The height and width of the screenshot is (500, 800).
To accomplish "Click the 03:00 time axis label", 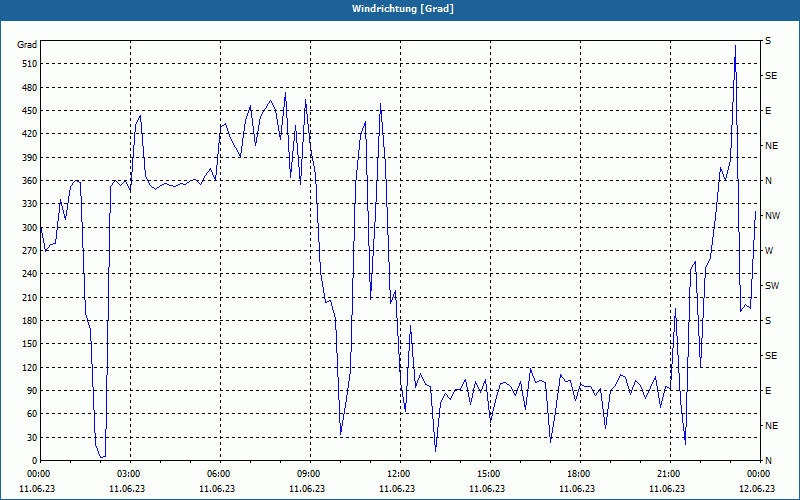I will [131, 473].
